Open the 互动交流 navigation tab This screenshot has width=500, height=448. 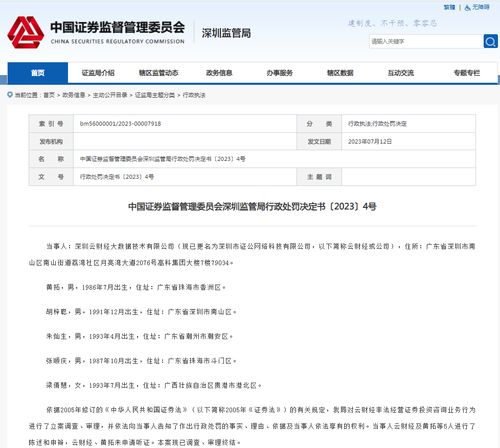(400, 73)
